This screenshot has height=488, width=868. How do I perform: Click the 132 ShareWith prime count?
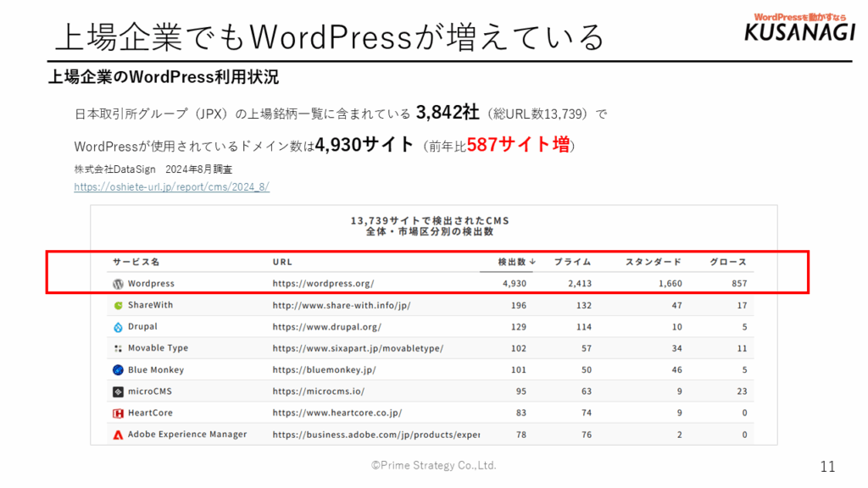coord(584,305)
